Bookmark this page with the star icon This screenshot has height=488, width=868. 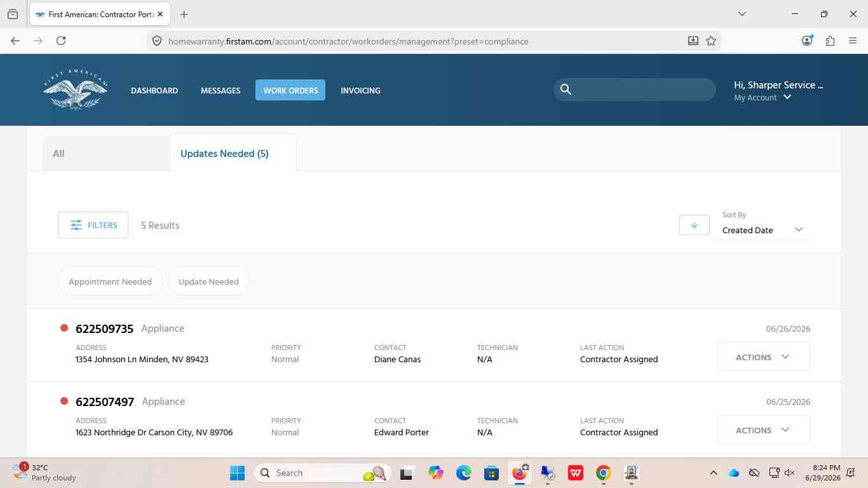[x=711, y=41]
